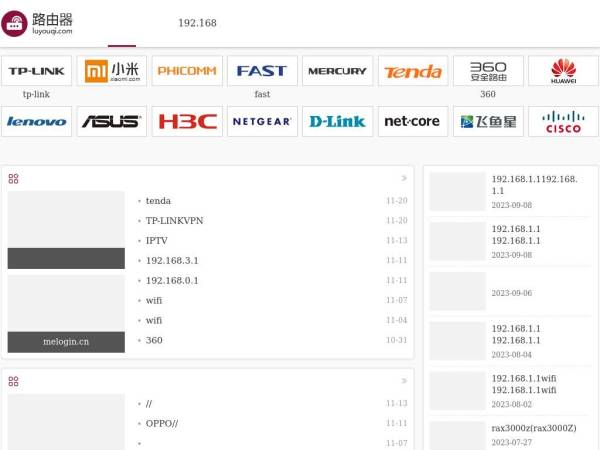Open the 192.168 navigation tab
Image resolution: width=600 pixels, height=450 pixels.
click(x=197, y=23)
